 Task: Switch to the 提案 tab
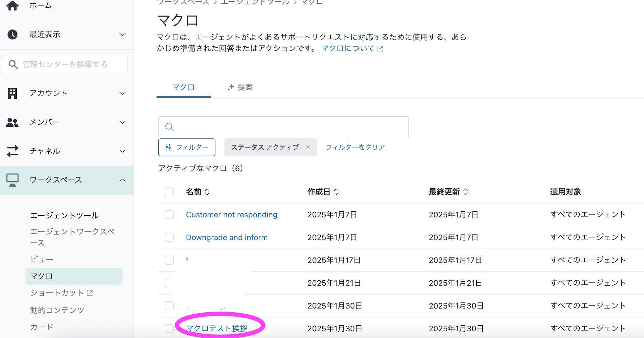click(240, 87)
